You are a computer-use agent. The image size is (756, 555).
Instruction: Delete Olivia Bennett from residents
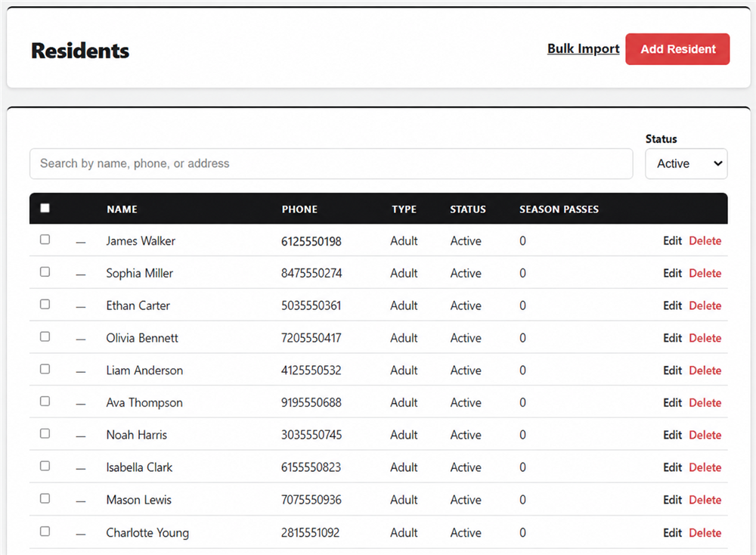(705, 337)
